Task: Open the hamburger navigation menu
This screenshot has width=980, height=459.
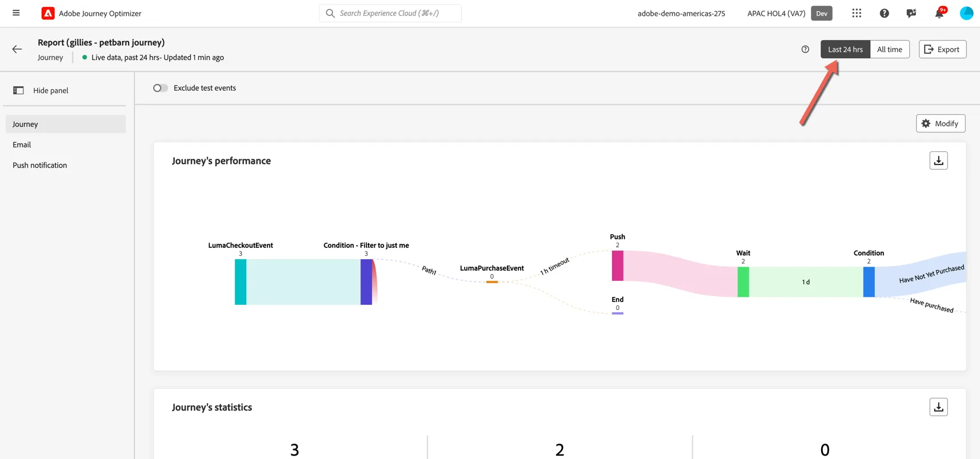Action: (16, 13)
